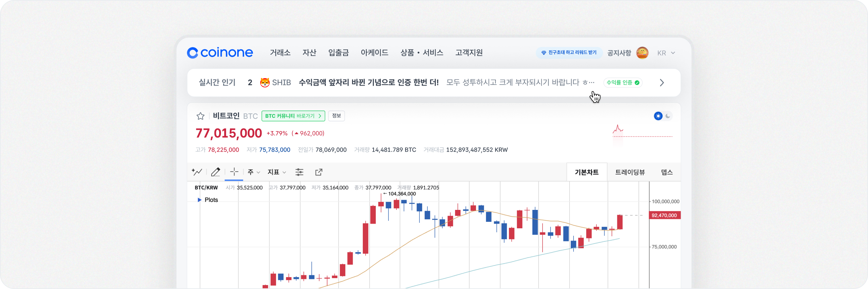Open the 거래소 menu
This screenshot has height=289, width=868.
[280, 53]
